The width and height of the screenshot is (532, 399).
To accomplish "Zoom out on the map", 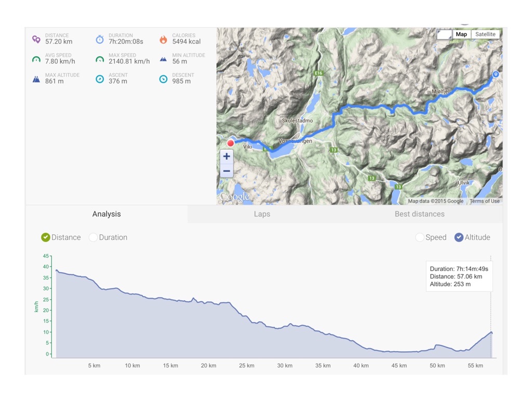I will point(227,171).
